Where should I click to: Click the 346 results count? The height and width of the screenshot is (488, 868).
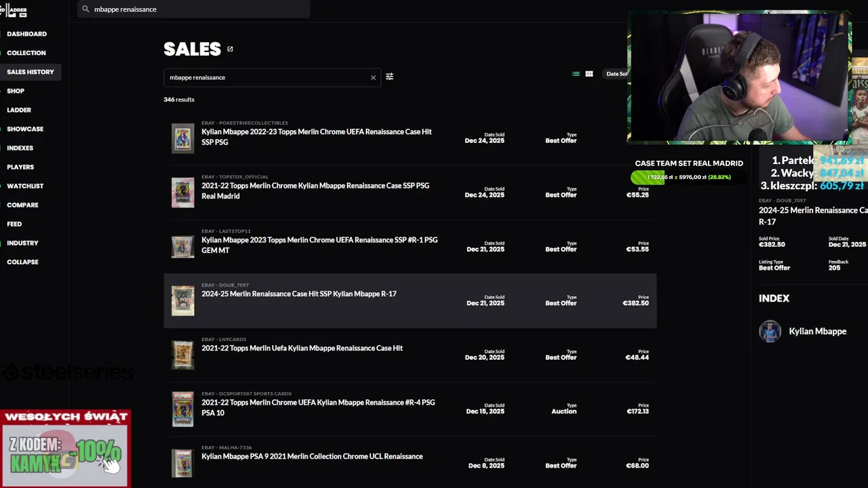(x=179, y=100)
